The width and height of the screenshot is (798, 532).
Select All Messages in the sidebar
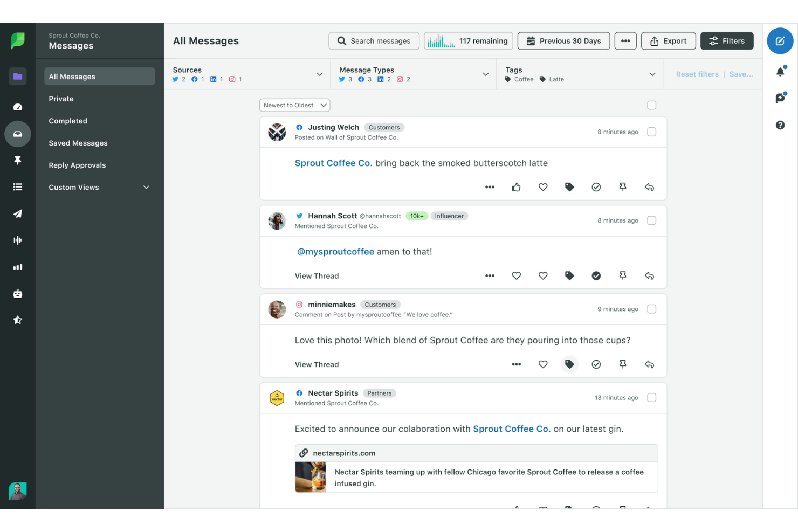(x=99, y=77)
